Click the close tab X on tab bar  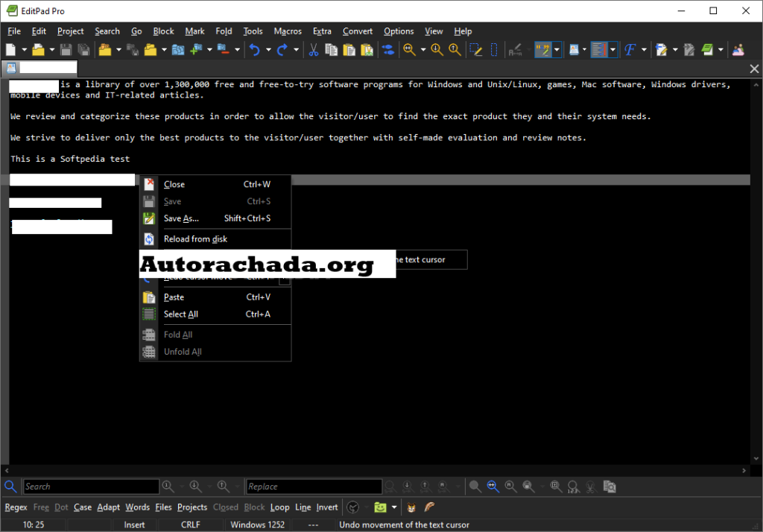click(754, 69)
